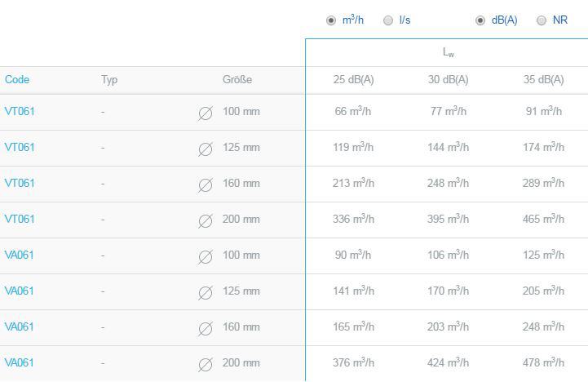Click diameter icon for VT061 100 mm

point(206,113)
